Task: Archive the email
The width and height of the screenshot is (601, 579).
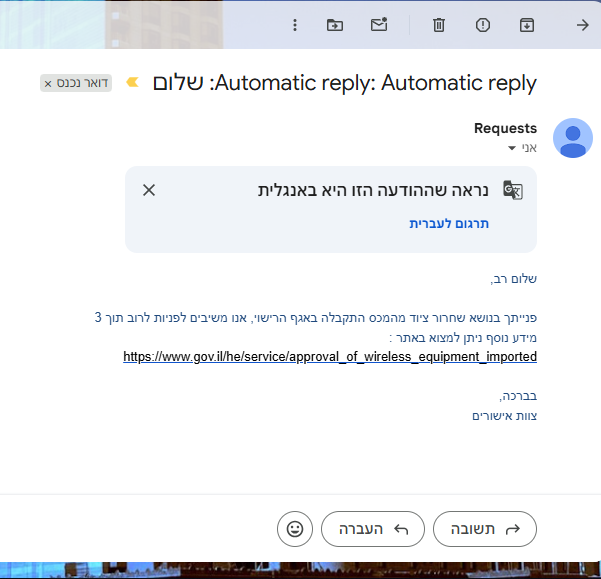Action: (527, 25)
